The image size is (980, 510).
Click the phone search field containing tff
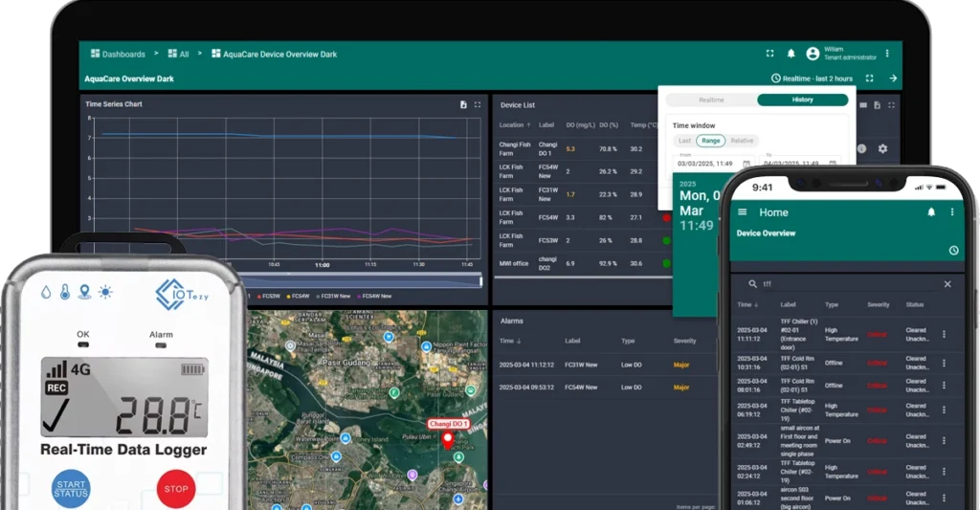[848, 284]
